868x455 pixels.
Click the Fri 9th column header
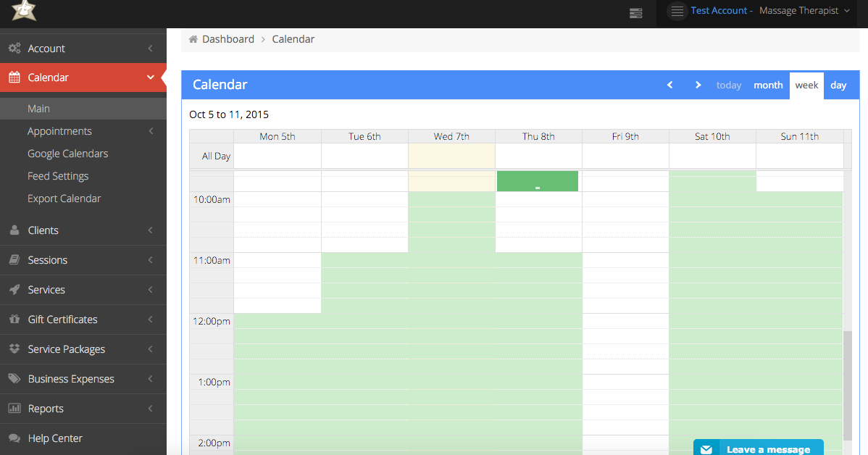coord(625,136)
